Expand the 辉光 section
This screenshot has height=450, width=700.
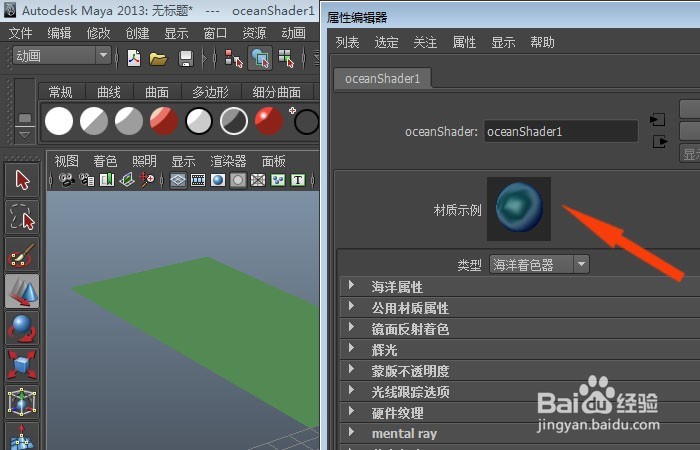[x=351, y=348]
